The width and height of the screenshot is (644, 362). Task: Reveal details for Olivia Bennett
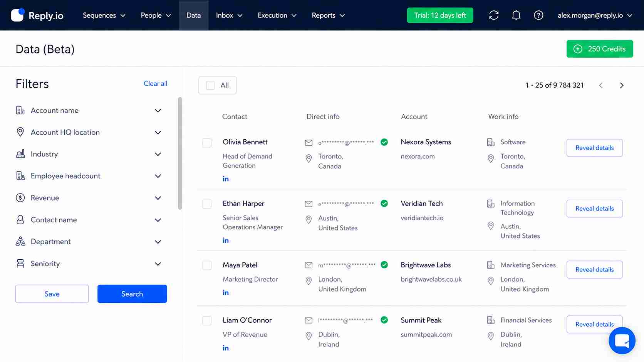(594, 148)
